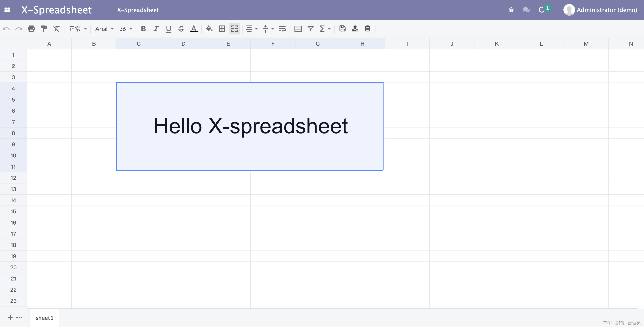Toggle bold formatting
Image resolution: width=644 pixels, height=327 pixels.
[x=143, y=29]
